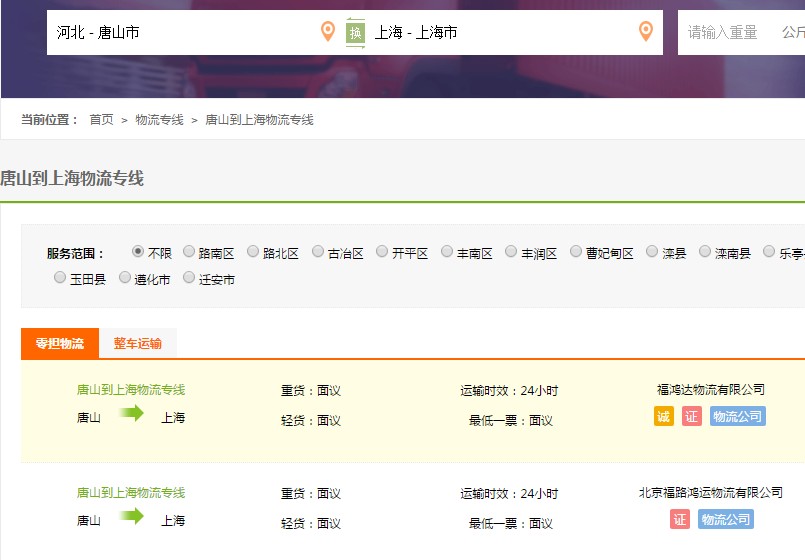Select the 古冶区 radio button
The height and width of the screenshot is (560, 805).
(x=318, y=251)
